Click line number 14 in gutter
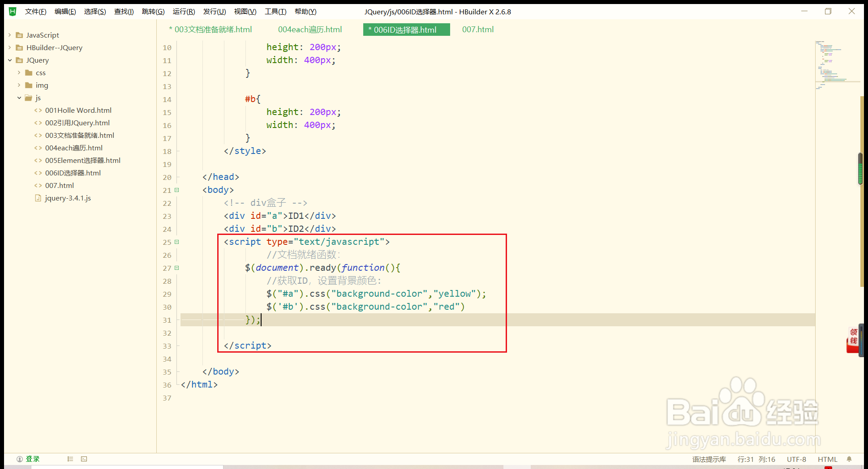This screenshot has height=469, width=868. click(167, 99)
